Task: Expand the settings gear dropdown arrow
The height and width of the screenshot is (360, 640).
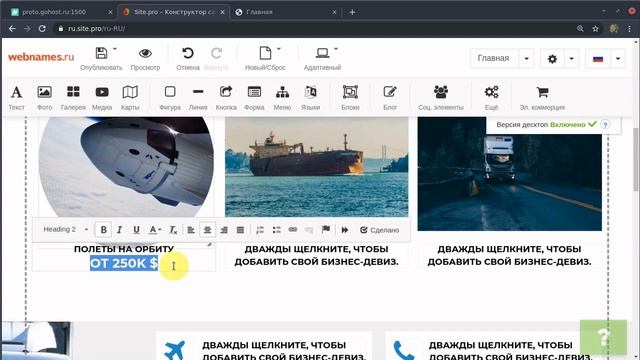Action: point(571,58)
